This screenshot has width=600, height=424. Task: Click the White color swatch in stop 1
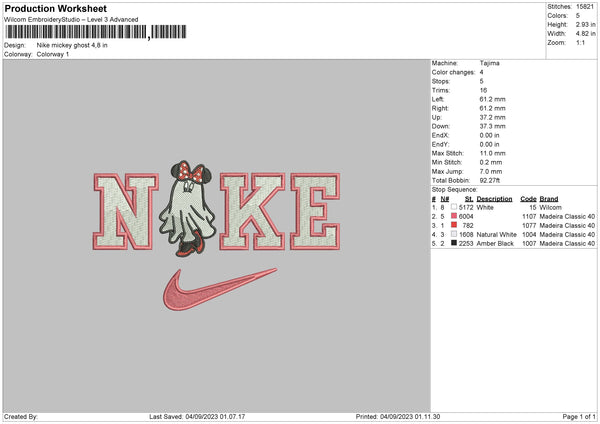(454, 207)
